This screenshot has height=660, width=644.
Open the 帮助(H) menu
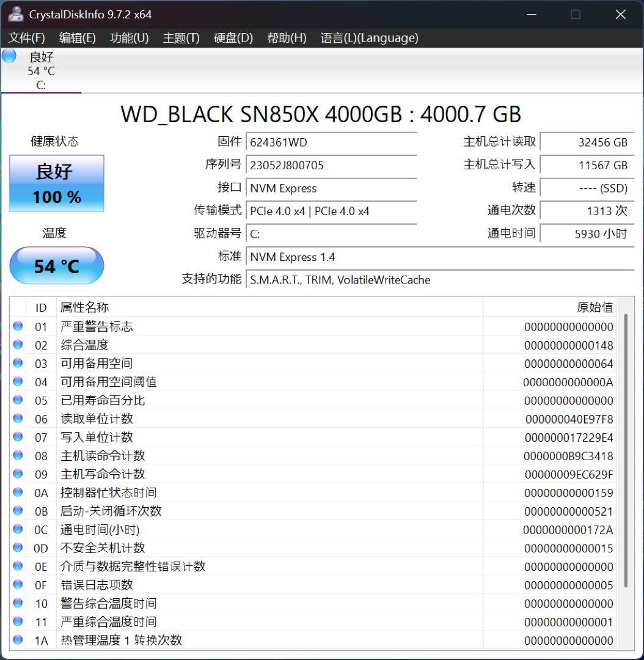(x=287, y=37)
